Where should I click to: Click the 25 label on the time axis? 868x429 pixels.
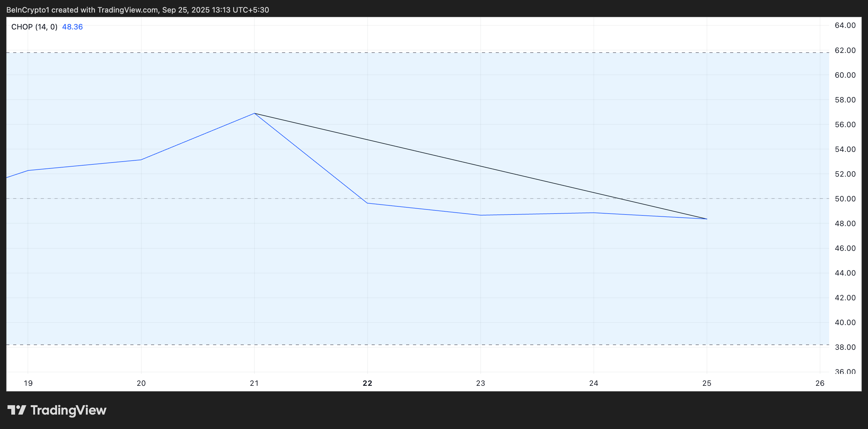[x=707, y=383]
